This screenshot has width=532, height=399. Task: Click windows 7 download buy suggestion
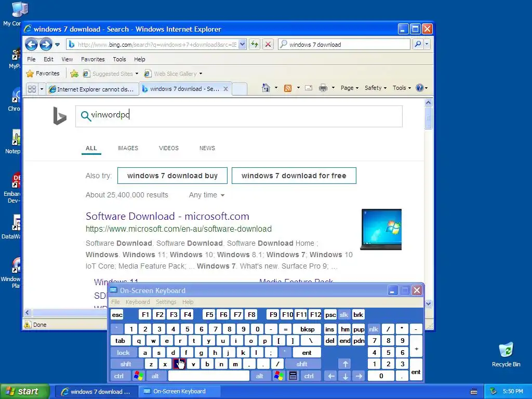[172, 176]
